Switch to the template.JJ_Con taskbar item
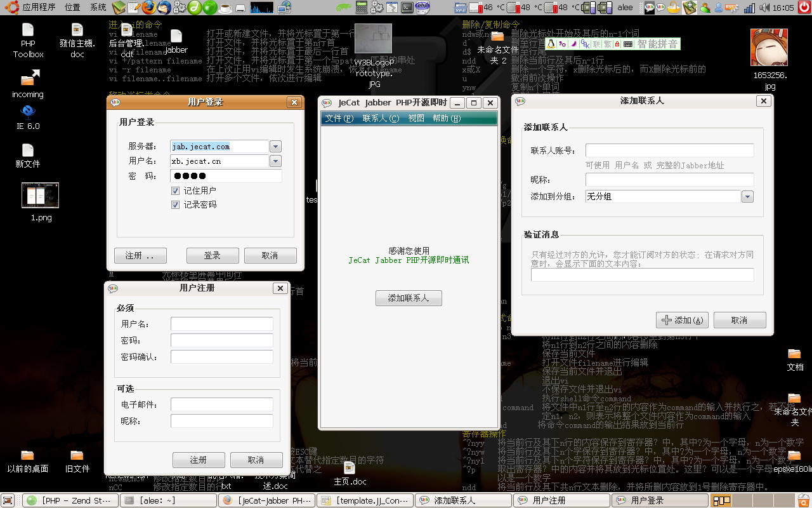 365,500
